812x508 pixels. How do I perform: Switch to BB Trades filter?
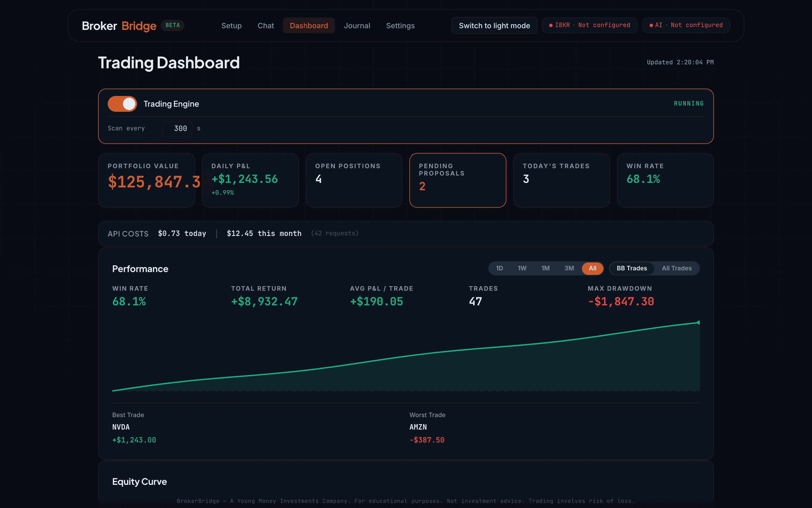click(x=632, y=268)
